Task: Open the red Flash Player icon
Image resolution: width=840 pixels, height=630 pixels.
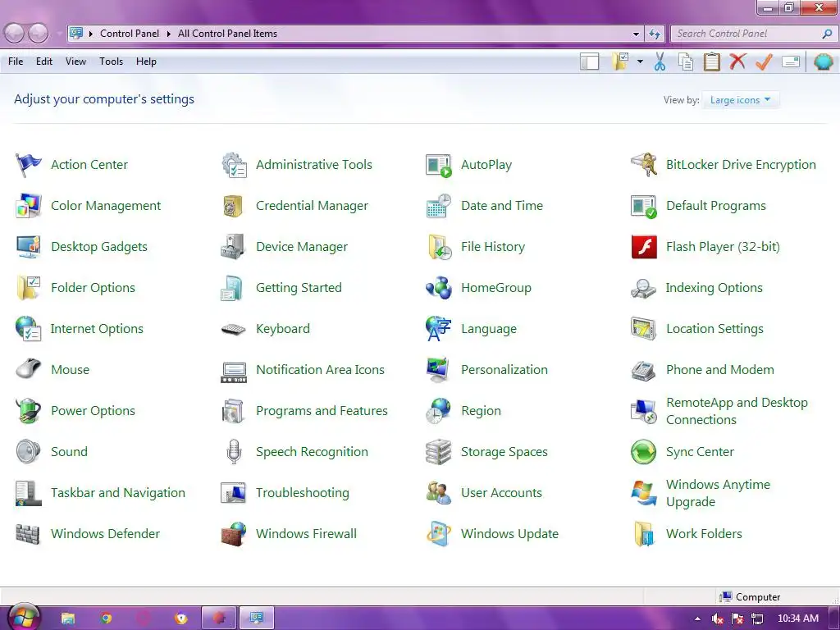Action: (x=644, y=247)
